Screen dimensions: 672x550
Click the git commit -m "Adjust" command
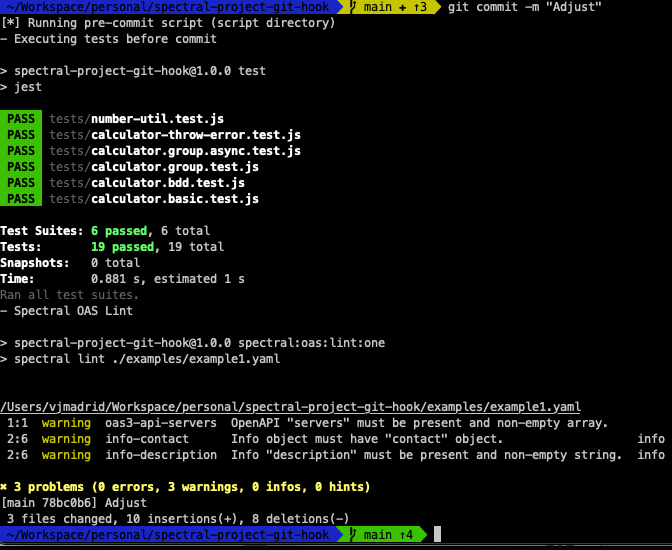point(525,7)
